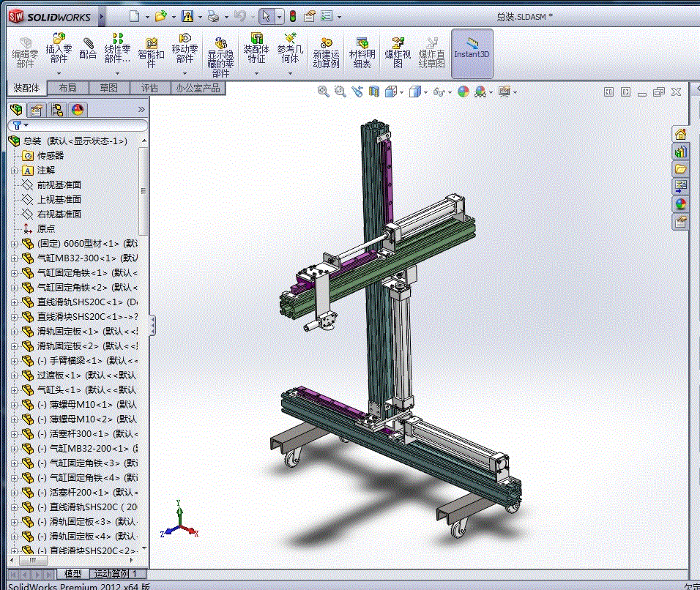This screenshot has width=700, height=590.
Task: Expand the (固定) 6060型材<1> component
Action: click(14, 244)
